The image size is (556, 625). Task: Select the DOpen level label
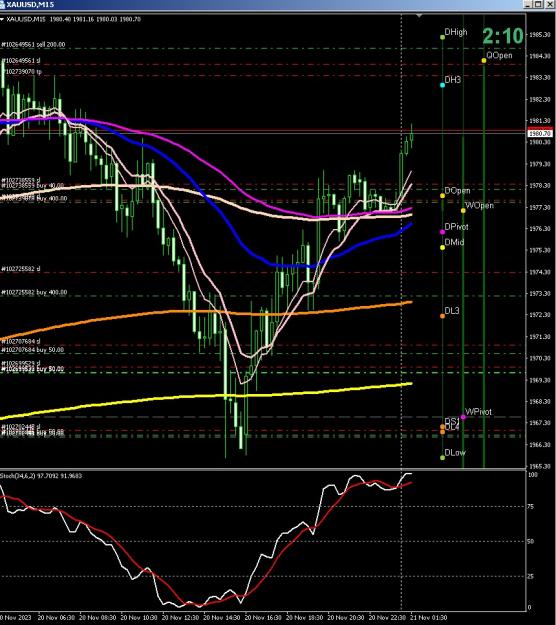click(457, 191)
